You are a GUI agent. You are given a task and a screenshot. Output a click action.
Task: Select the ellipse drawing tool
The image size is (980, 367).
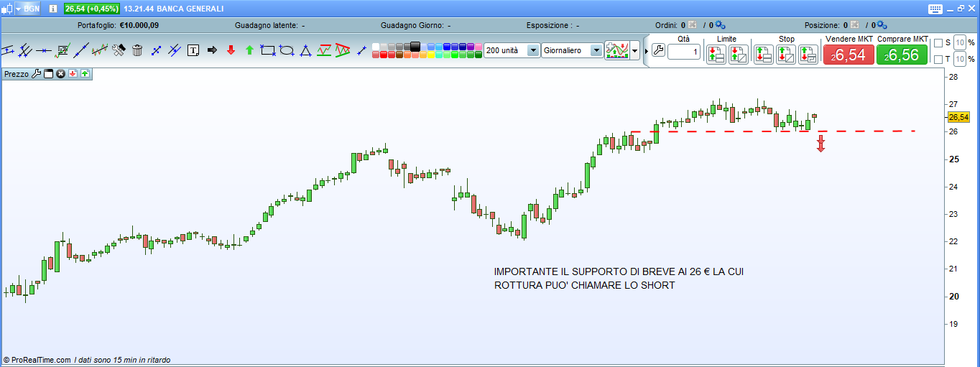[287, 50]
